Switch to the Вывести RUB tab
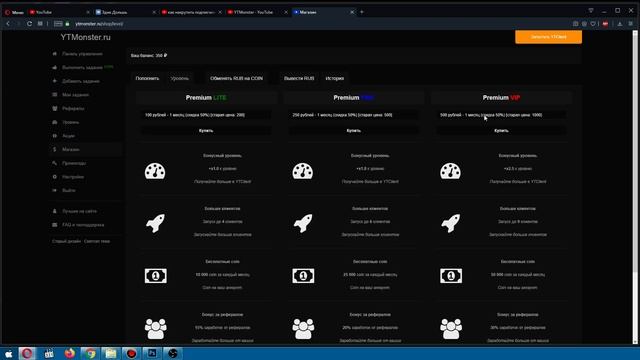This screenshot has width=640, height=360. point(299,78)
